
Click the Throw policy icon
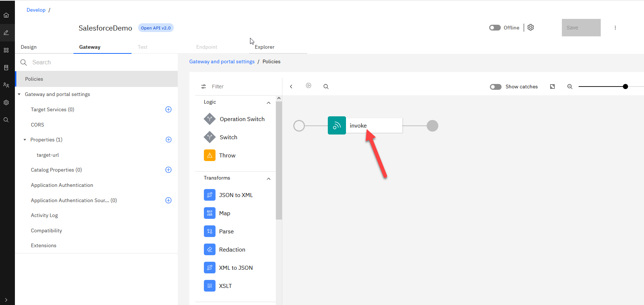pyautogui.click(x=210, y=155)
